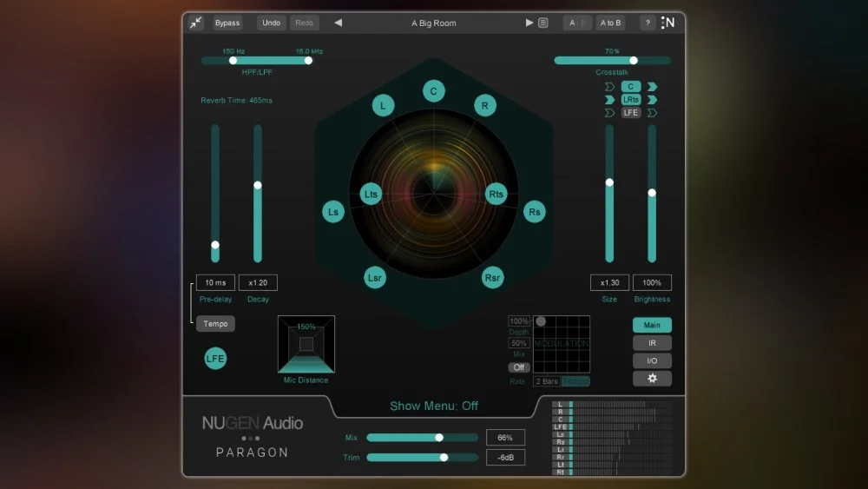Switch to the IR tab
The image size is (868, 489).
pos(652,343)
